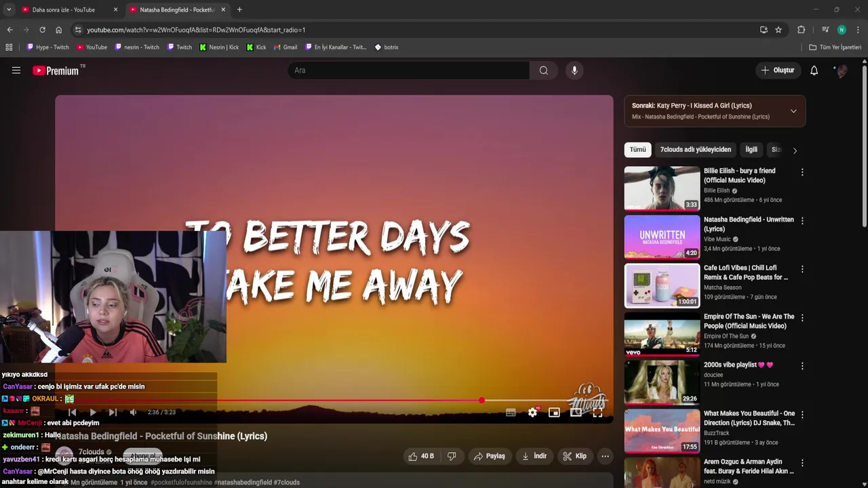Create a clip with Klip button
The height and width of the screenshot is (488, 868).
[575, 456]
